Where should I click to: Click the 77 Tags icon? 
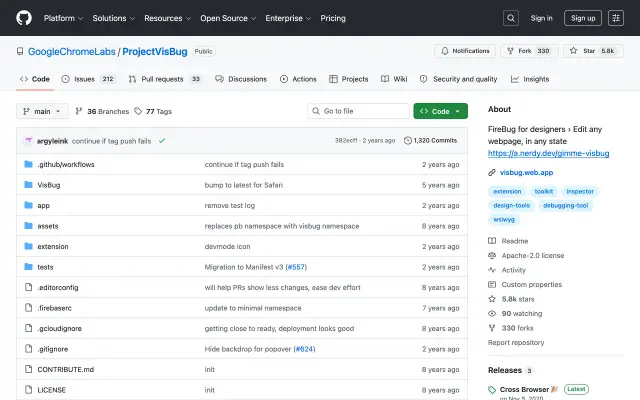click(x=138, y=111)
